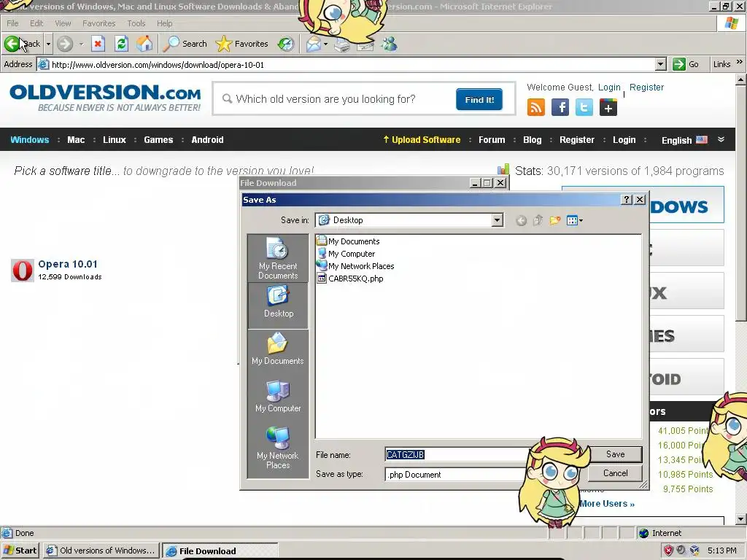Select the Android nav tab
Image resolution: width=747 pixels, height=560 pixels.
207,139
